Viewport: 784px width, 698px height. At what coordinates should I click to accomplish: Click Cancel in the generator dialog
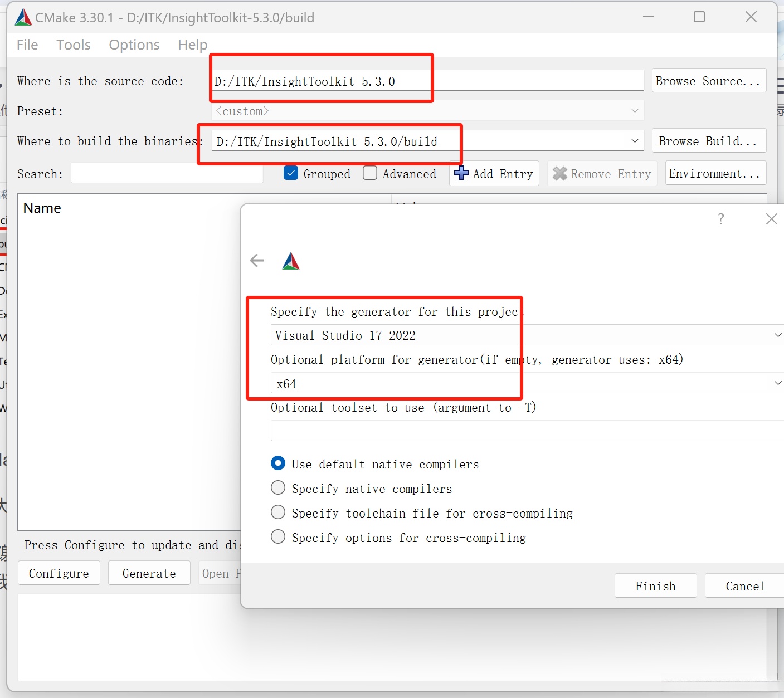(746, 586)
